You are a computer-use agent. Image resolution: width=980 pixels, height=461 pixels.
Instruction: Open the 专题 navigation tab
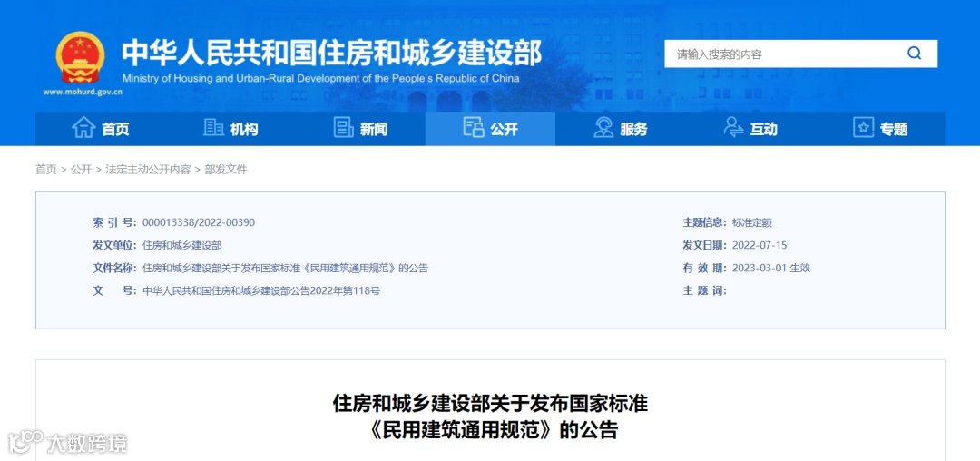(880, 129)
